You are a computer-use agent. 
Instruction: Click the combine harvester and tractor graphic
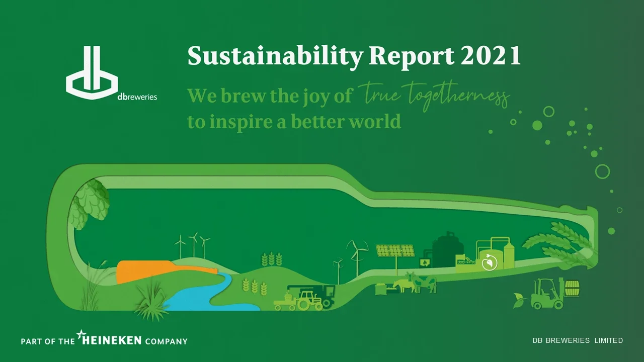click(x=304, y=298)
